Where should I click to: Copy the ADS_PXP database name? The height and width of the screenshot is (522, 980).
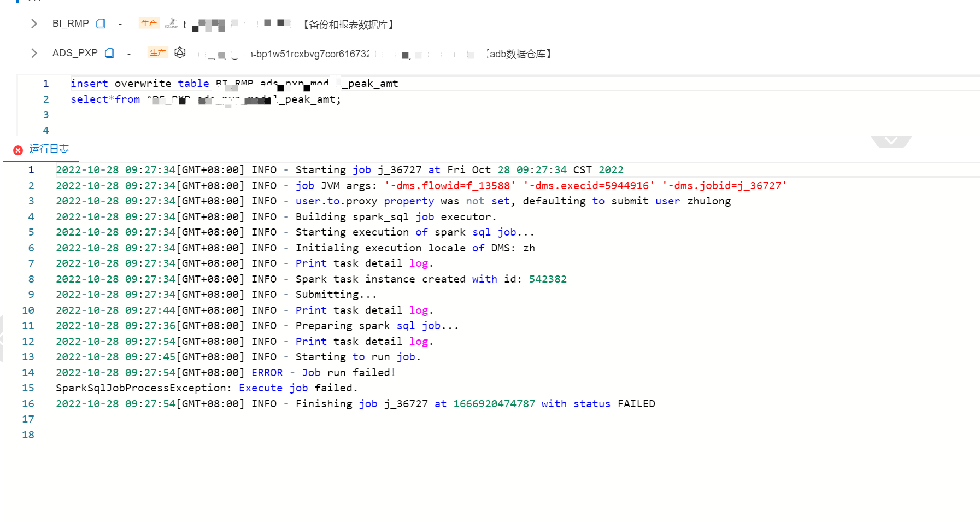[109, 53]
